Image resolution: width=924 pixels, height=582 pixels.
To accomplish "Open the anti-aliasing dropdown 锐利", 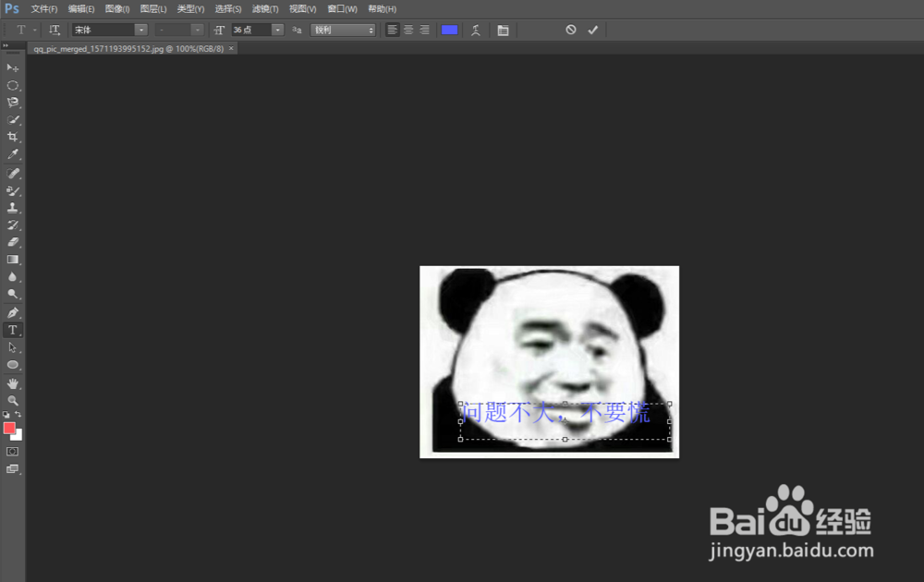I will 343,30.
